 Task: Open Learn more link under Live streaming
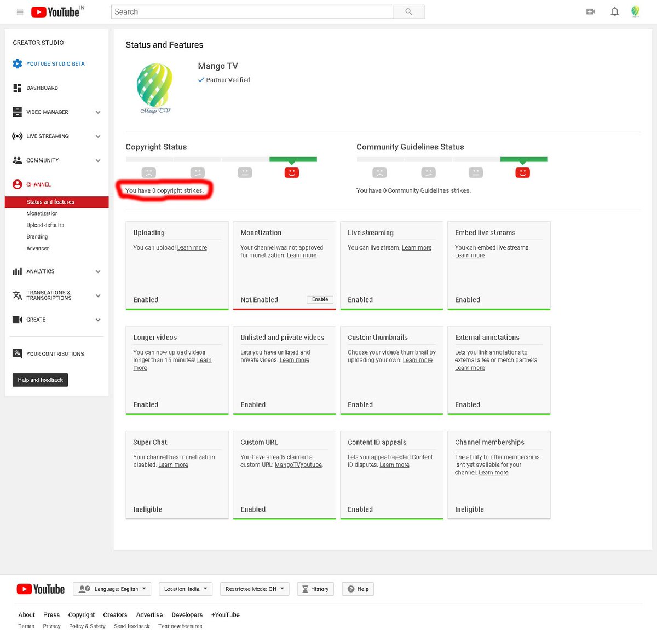click(x=417, y=248)
